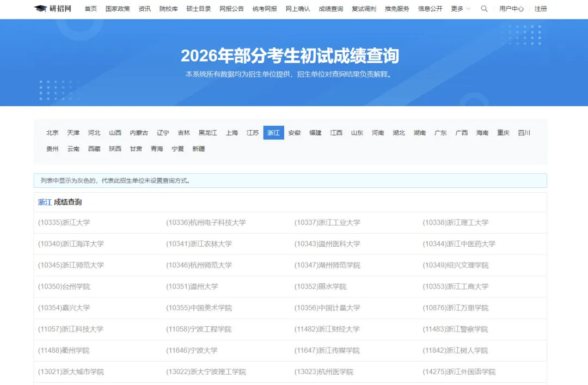Screen dimensions: 588x385
Task: Open 硕士目录 navigation item
Action: point(198,9)
